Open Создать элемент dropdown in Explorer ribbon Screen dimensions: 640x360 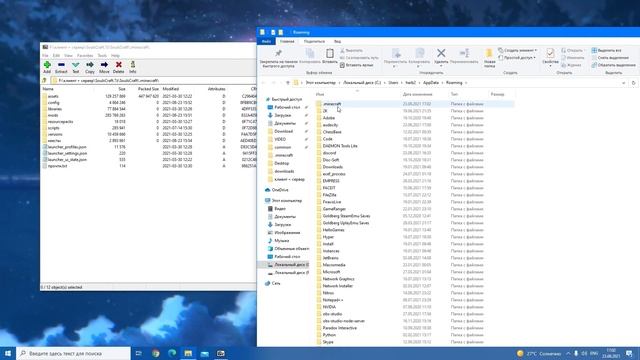tap(517, 50)
